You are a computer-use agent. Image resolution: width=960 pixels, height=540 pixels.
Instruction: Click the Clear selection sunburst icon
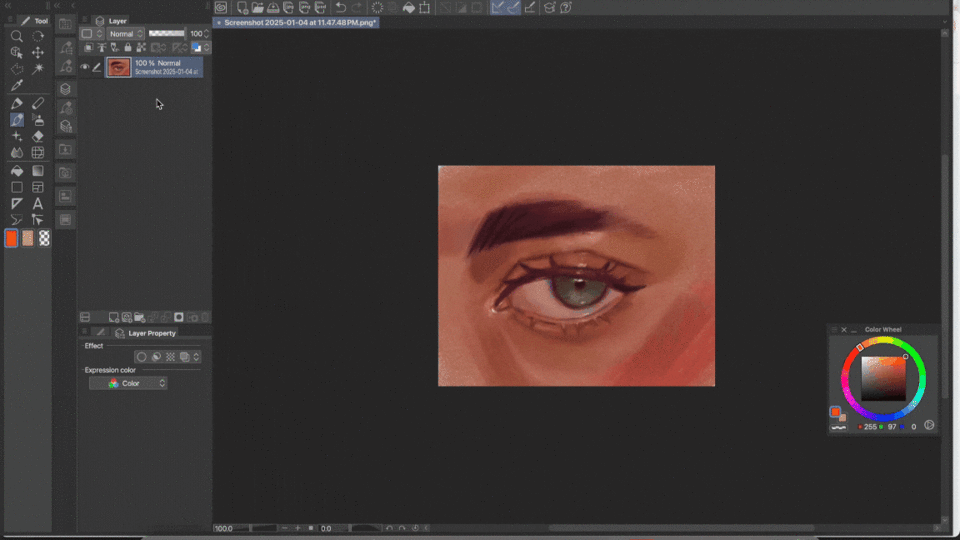click(x=377, y=7)
